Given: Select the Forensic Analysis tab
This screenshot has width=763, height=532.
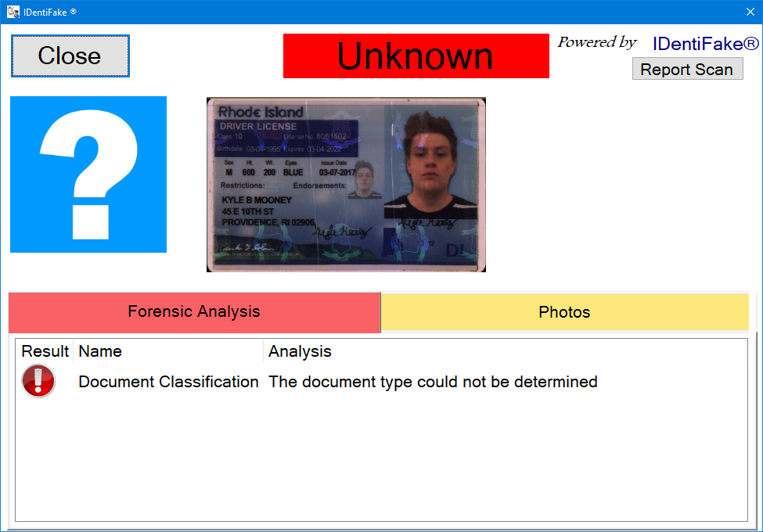Looking at the screenshot, I should point(194,311).
